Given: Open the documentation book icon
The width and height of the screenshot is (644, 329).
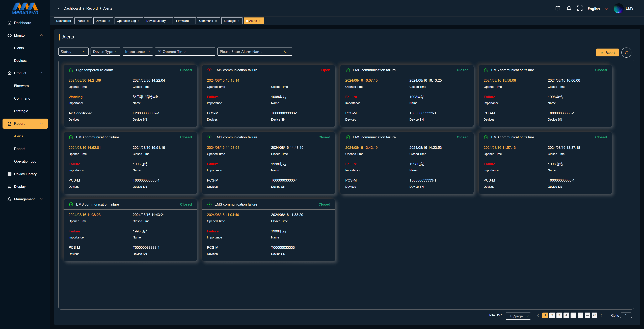Looking at the screenshot, I should coord(557,9).
